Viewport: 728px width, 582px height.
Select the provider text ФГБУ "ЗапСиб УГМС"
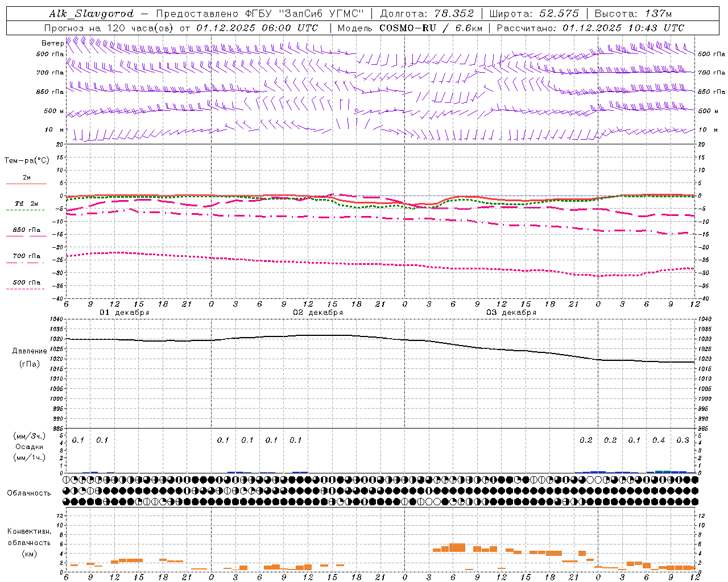(x=305, y=14)
